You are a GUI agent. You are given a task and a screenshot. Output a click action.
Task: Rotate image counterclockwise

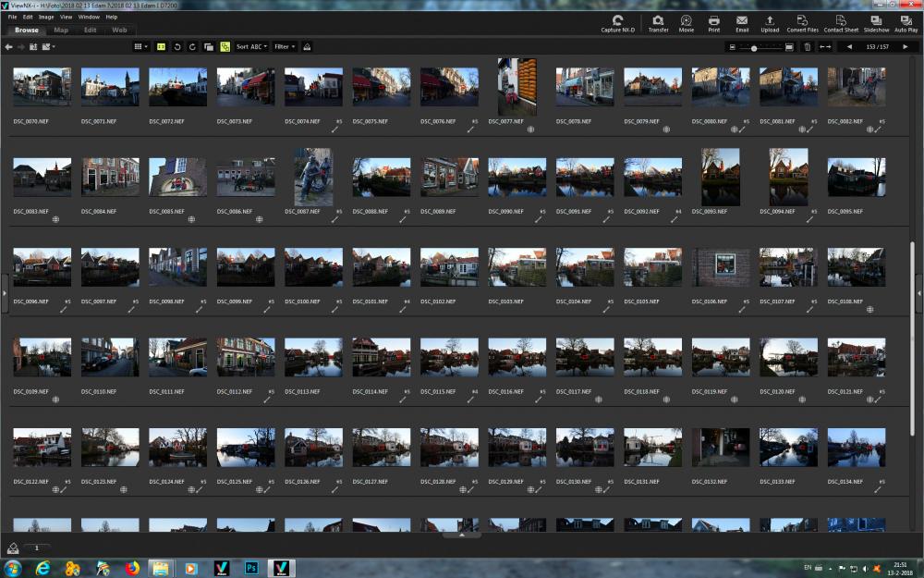pos(176,46)
